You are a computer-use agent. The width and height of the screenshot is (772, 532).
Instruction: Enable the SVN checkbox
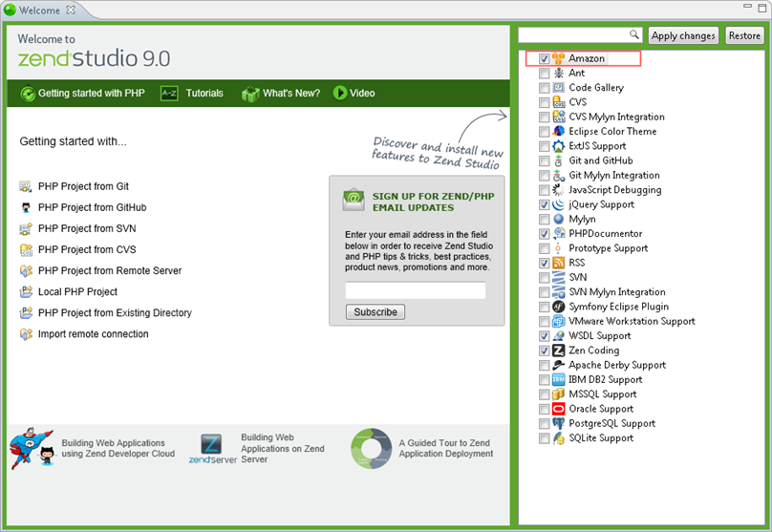[544, 278]
